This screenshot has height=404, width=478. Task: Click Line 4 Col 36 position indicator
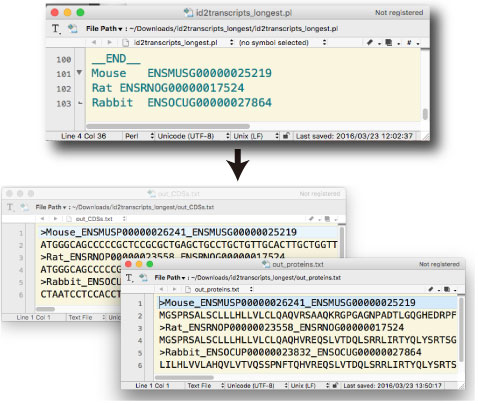point(83,136)
